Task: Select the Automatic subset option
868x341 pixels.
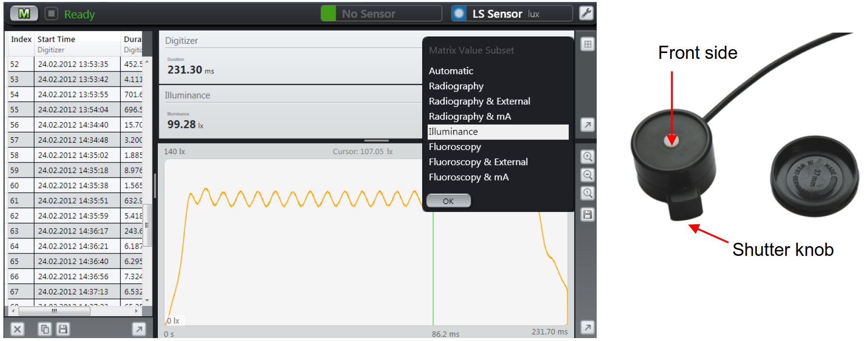Action: (451, 71)
